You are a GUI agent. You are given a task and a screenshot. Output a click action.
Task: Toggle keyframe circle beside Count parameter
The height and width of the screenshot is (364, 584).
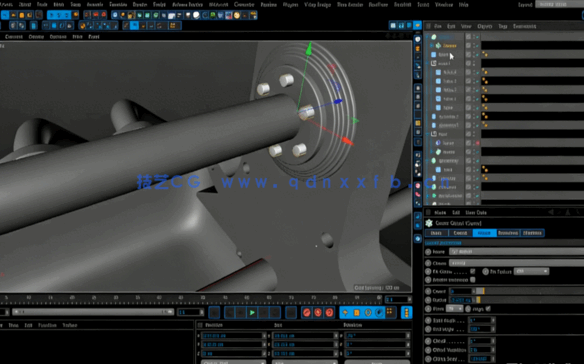click(428, 291)
